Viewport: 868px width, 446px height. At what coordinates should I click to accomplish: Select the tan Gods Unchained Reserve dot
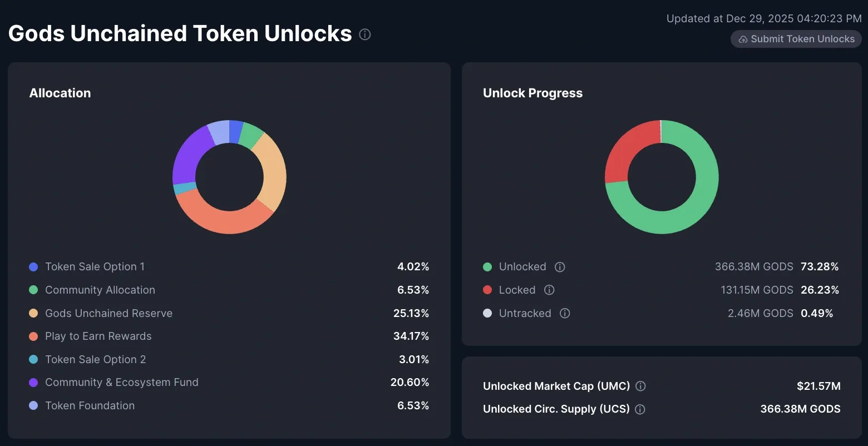point(33,313)
